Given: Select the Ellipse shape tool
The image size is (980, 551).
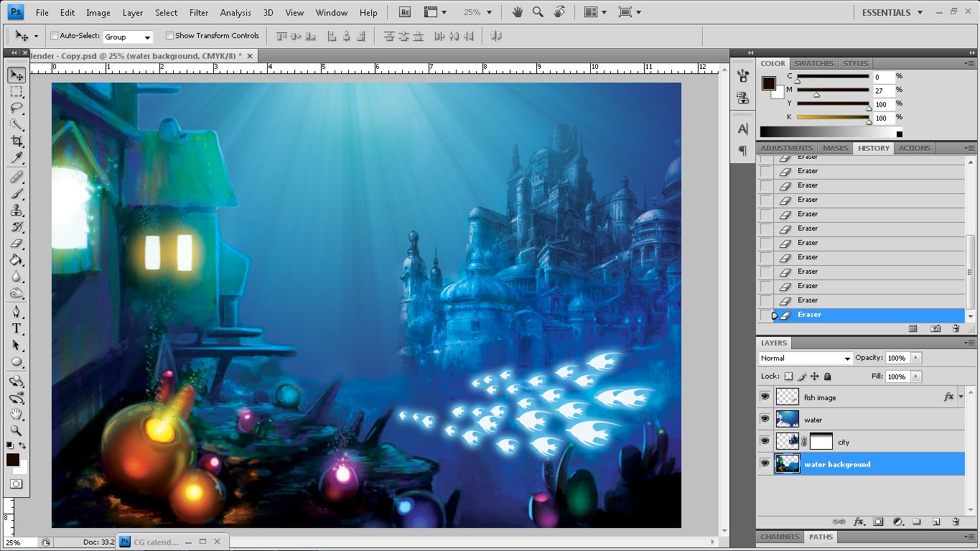Looking at the screenshot, I should pos(17,361).
